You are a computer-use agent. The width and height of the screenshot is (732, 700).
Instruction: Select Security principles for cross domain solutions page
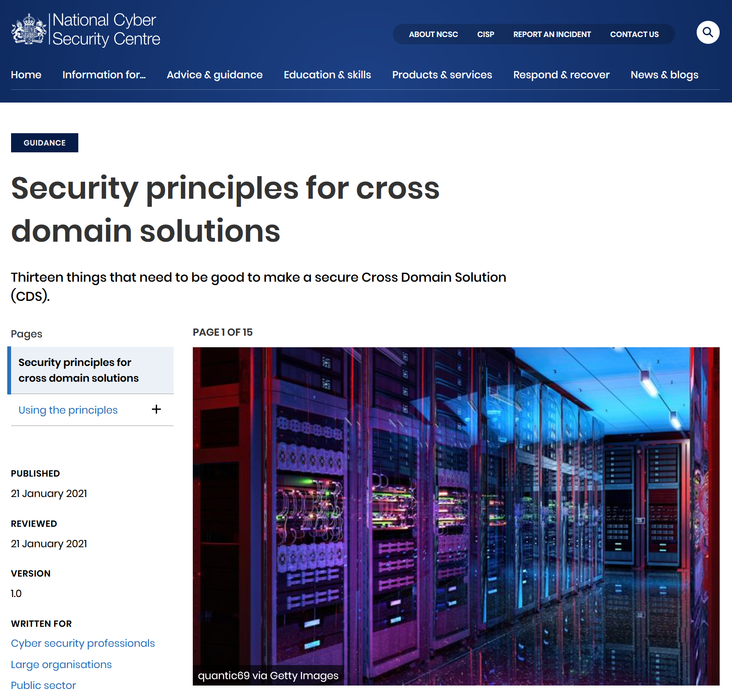point(79,370)
